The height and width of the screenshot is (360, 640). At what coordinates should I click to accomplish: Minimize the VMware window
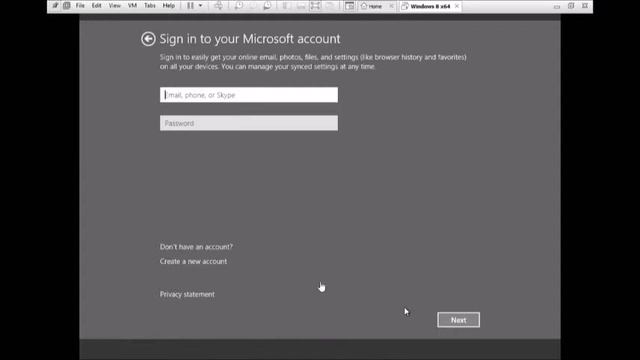(x=557, y=6)
